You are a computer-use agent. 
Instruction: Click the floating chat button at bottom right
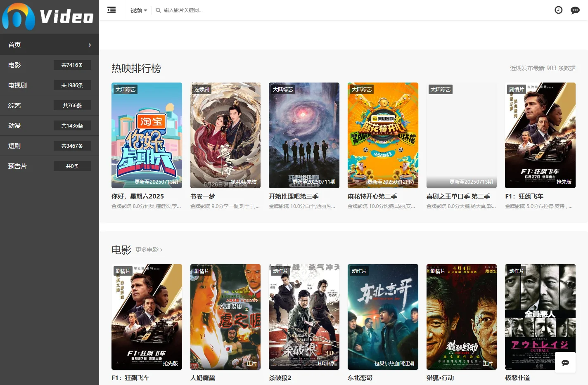[565, 363]
